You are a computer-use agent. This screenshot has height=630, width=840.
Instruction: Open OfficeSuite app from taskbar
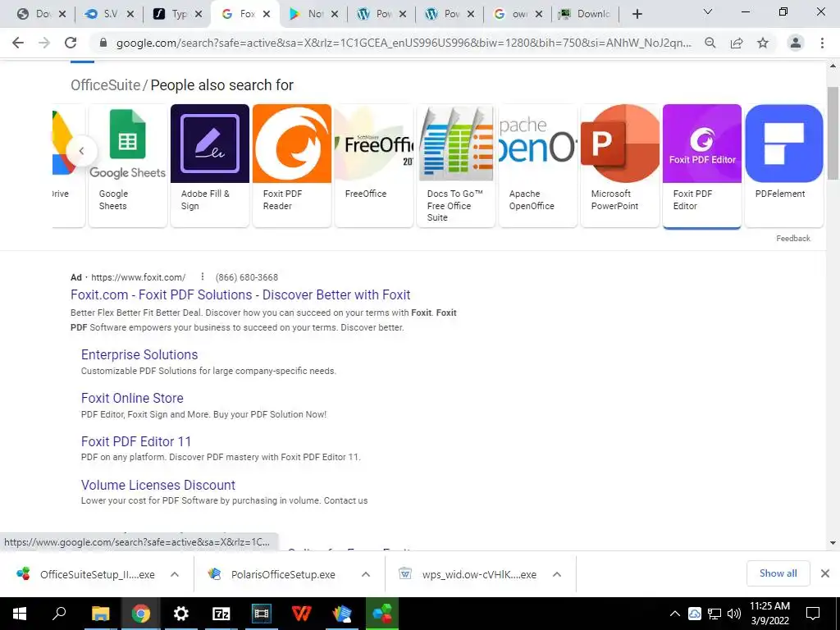382,614
